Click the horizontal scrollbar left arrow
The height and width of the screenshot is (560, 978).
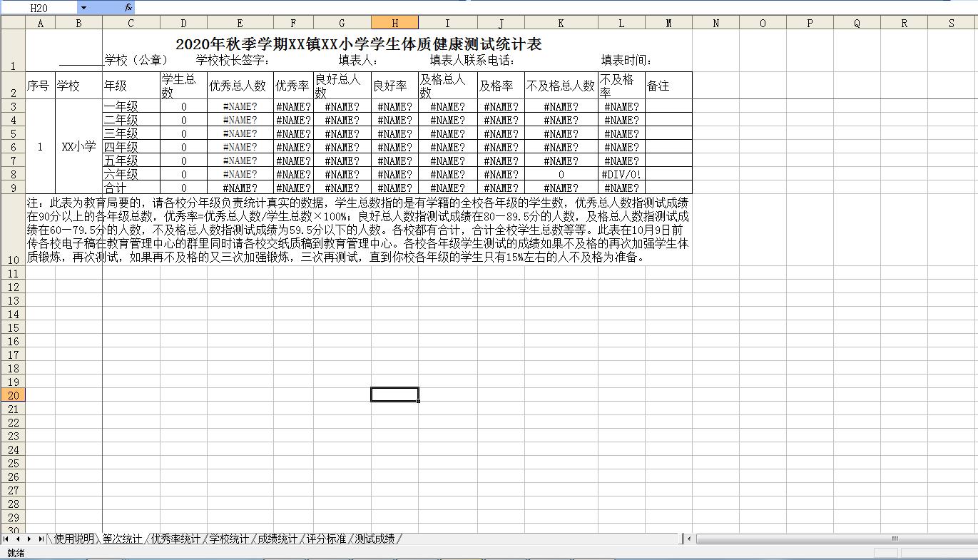689,539
